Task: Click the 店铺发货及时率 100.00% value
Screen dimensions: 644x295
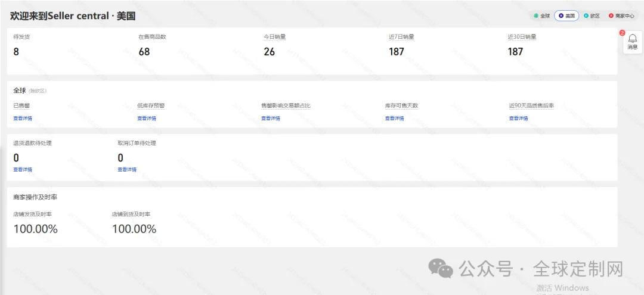Action: click(x=36, y=229)
